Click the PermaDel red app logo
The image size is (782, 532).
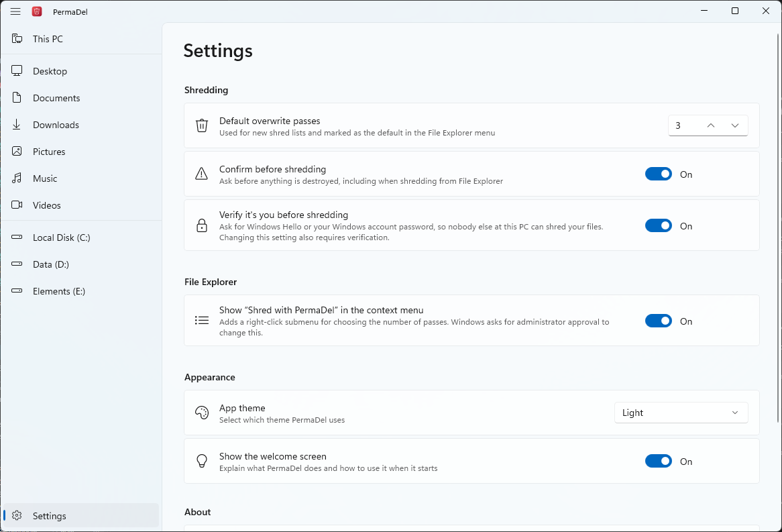[37, 11]
